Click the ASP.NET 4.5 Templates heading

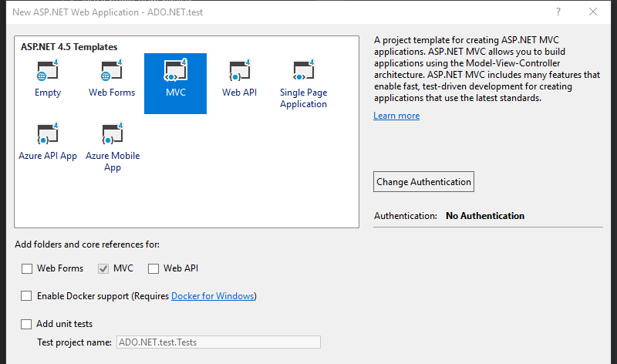click(x=69, y=47)
